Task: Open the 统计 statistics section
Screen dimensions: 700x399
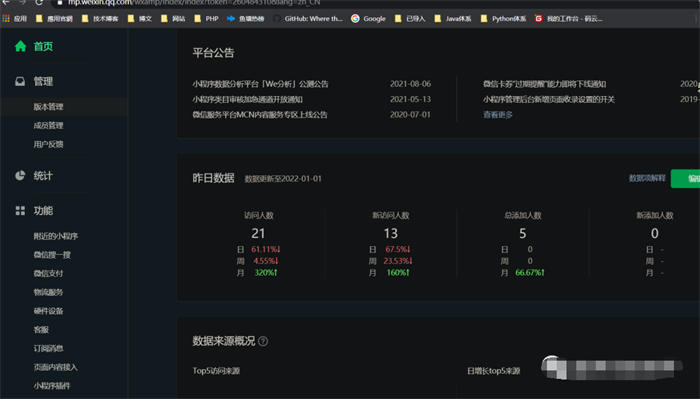Action: point(43,176)
